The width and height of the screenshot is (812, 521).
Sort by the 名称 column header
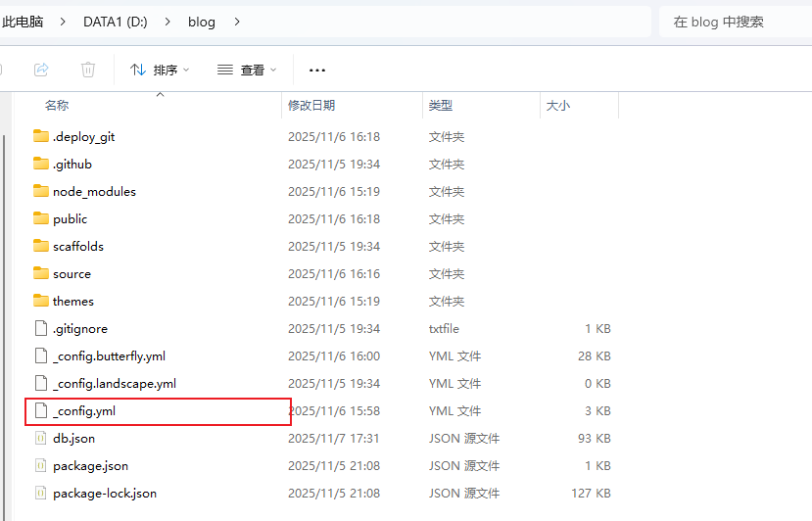[57, 105]
